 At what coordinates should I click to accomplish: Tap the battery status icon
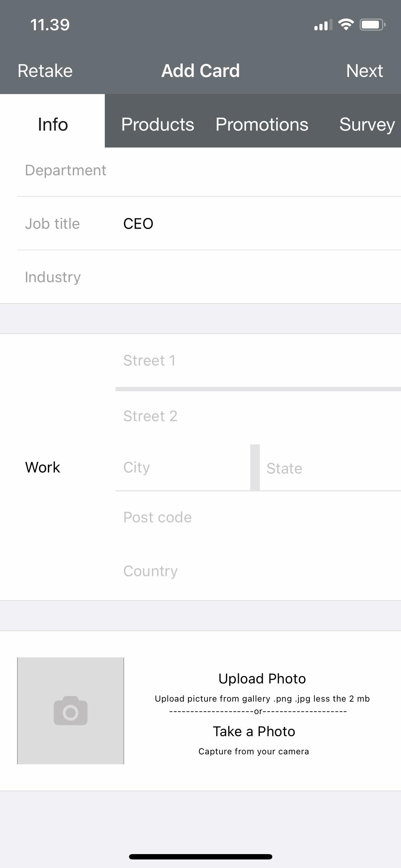[372, 25]
